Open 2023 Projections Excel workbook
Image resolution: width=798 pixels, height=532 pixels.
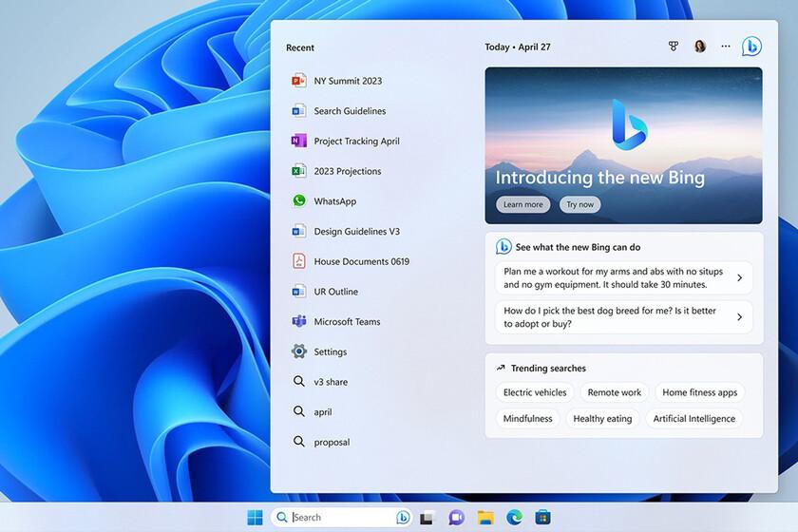[347, 172]
